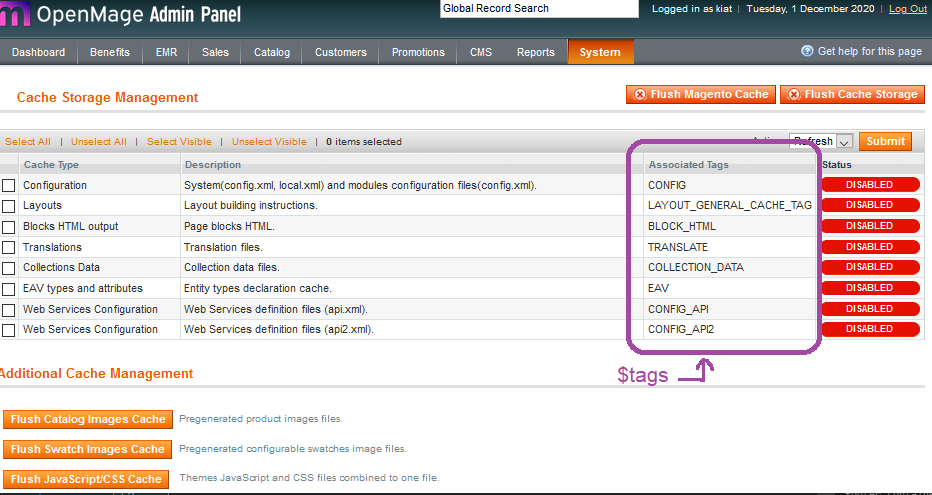Viewport: 932px width, 495px height.
Task: Open the Catalog menu
Action: pos(271,52)
